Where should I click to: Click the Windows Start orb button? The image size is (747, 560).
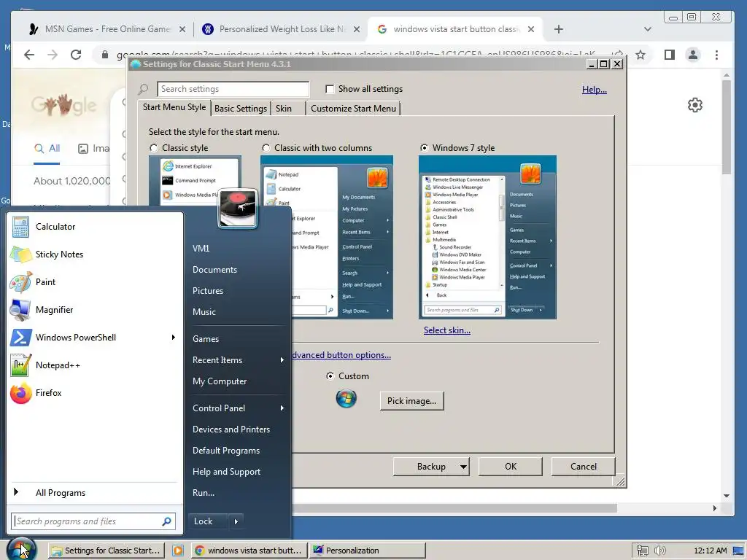[21, 549]
